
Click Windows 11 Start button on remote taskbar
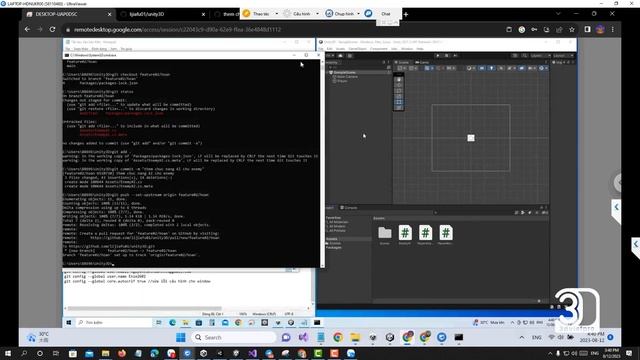[180, 337]
